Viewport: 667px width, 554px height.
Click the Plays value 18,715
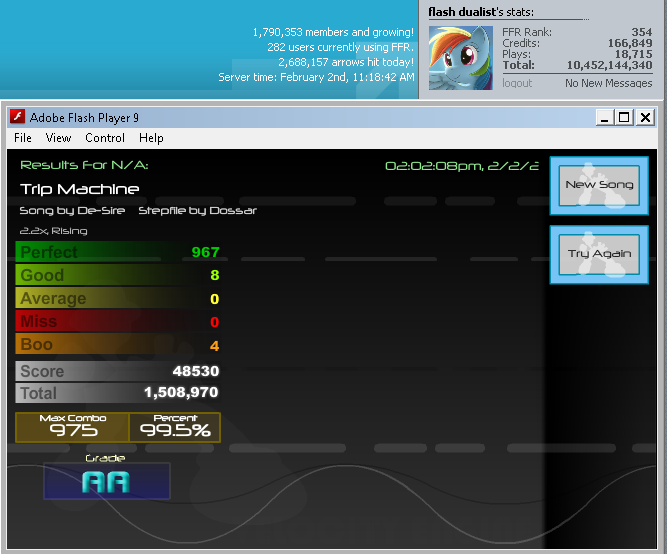(633, 54)
